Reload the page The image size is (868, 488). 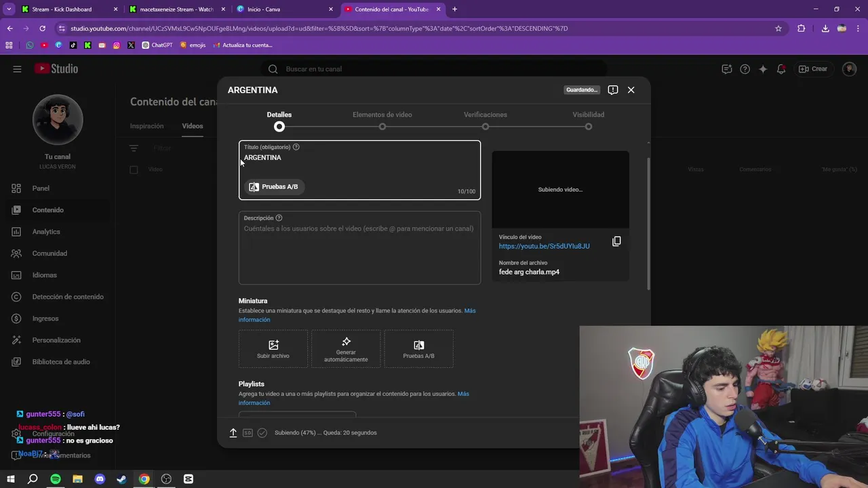[x=42, y=28]
